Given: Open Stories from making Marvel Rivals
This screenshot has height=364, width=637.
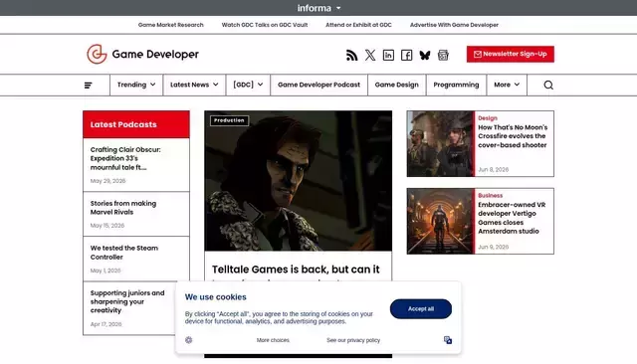Looking at the screenshot, I should click(x=123, y=208).
